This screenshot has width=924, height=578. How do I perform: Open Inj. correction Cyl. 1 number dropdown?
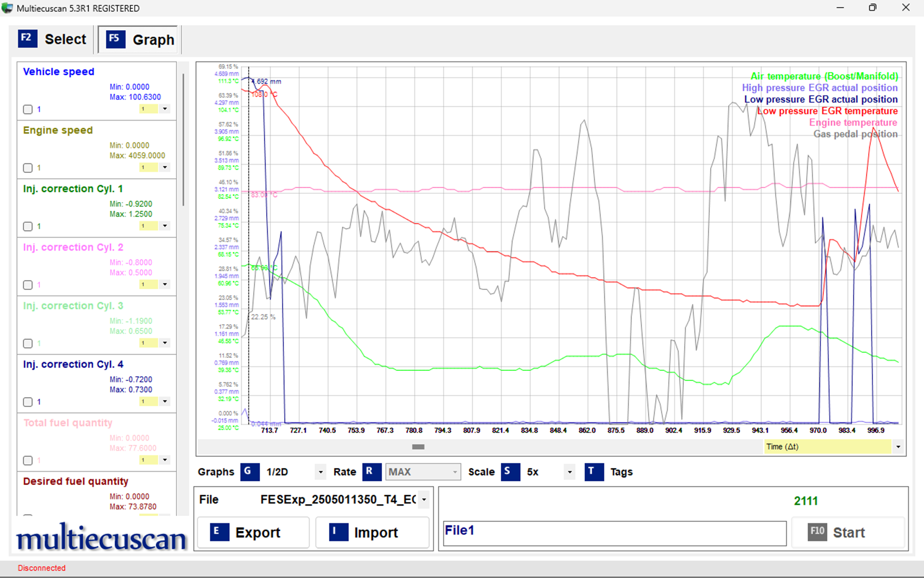tap(165, 226)
